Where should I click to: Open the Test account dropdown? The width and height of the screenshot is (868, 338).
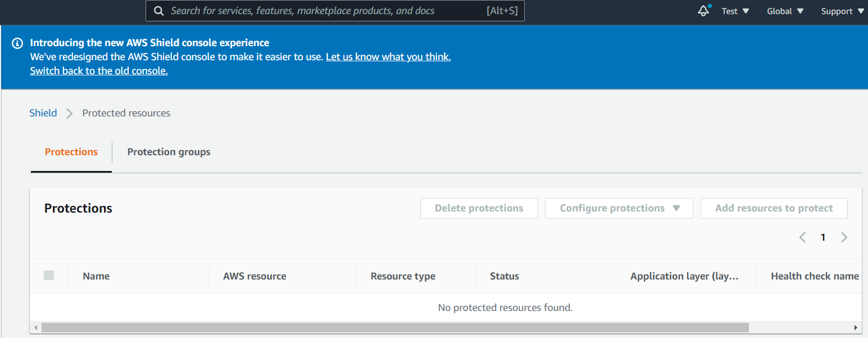coord(735,11)
